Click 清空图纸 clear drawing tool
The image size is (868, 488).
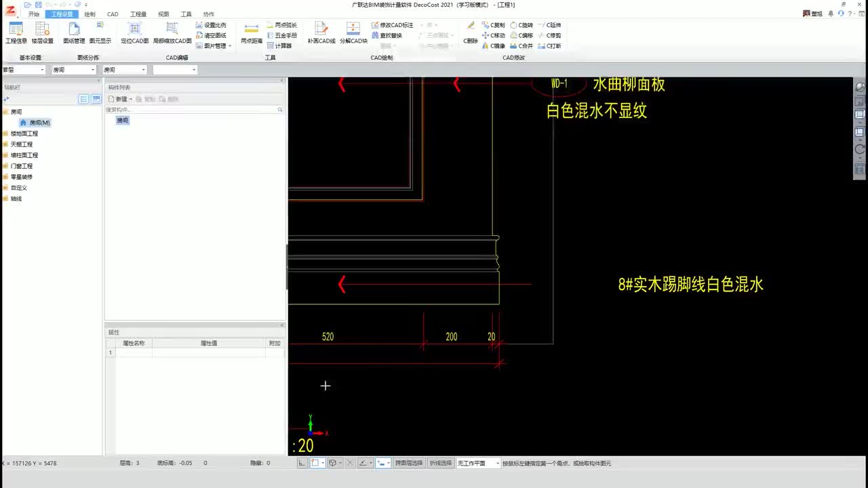pyautogui.click(x=211, y=35)
